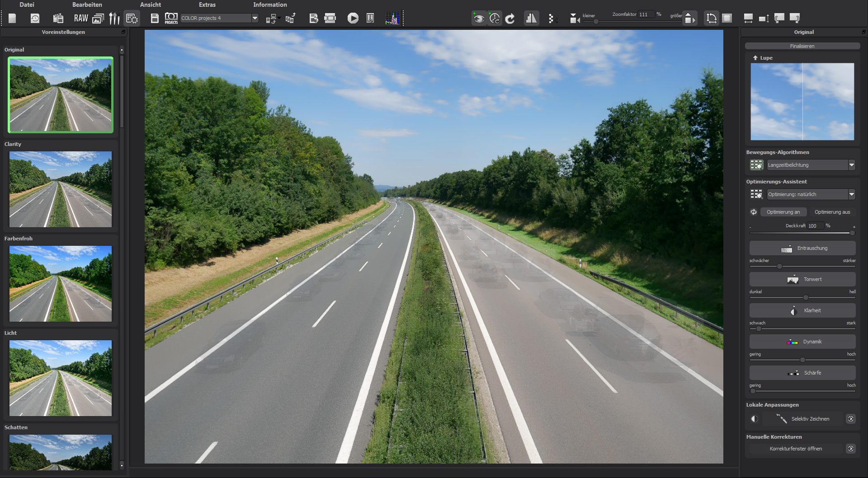Click the redo curved arrow icon

[510, 19]
